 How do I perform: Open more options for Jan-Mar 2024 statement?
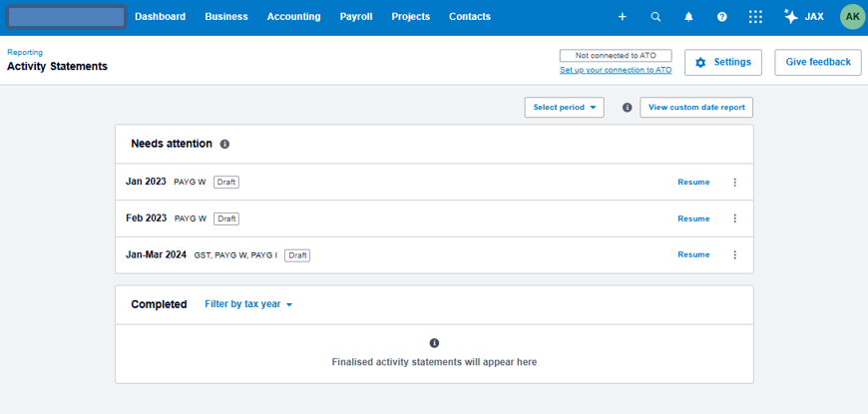(x=735, y=254)
